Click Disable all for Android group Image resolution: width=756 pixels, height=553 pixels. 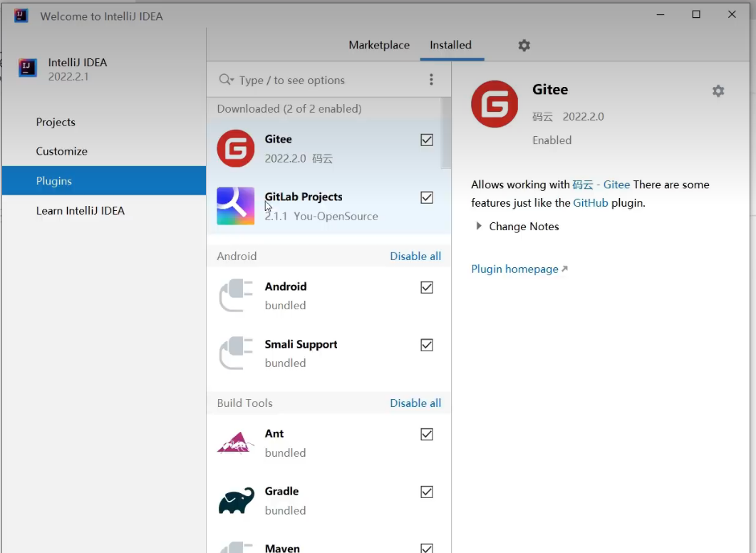click(415, 256)
